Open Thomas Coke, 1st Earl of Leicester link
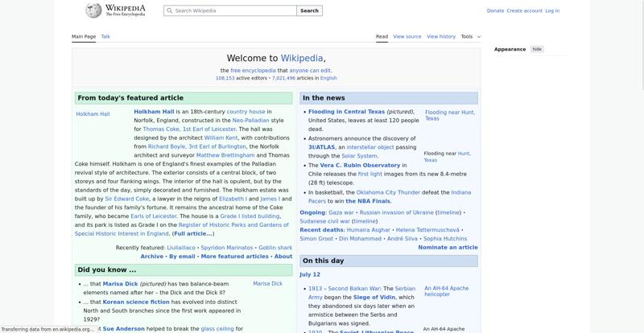Viewport: 644px width, 333px height. click(x=189, y=129)
